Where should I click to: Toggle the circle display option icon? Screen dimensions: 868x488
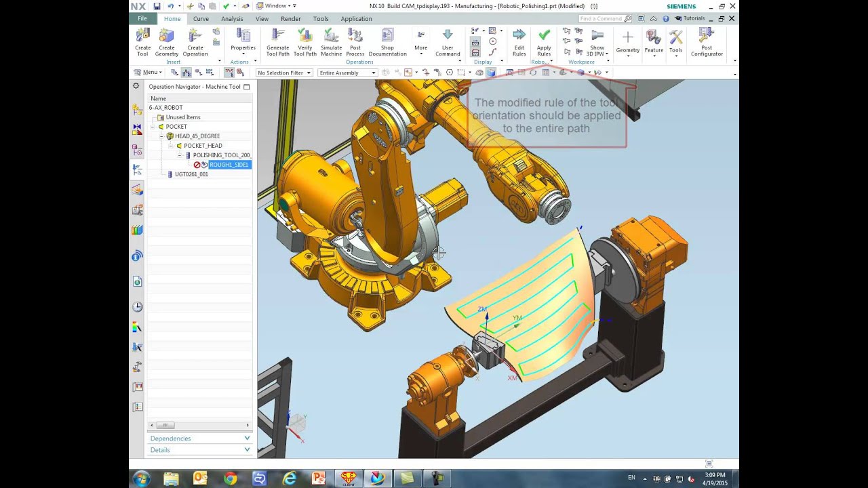tap(493, 41)
